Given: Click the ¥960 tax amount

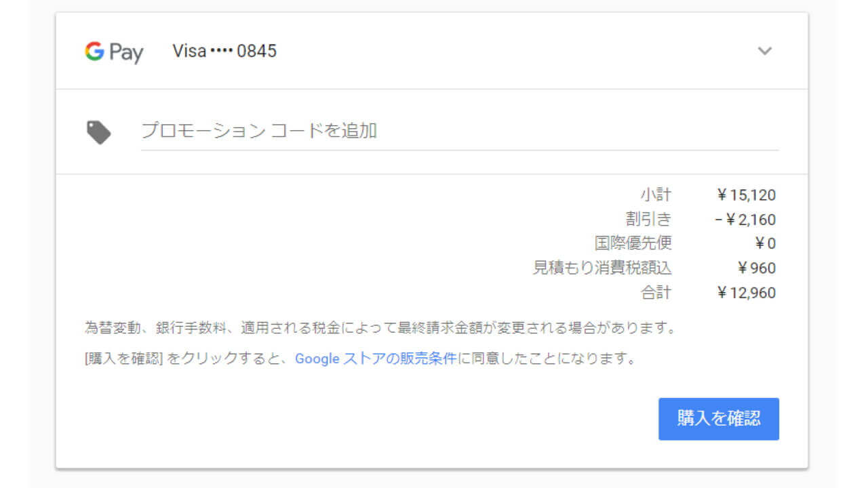Looking at the screenshot, I should tap(756, 268).
